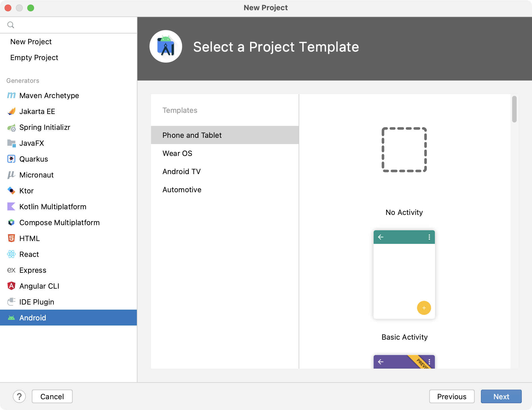Select the JavaFX label

tap(32, 143)
